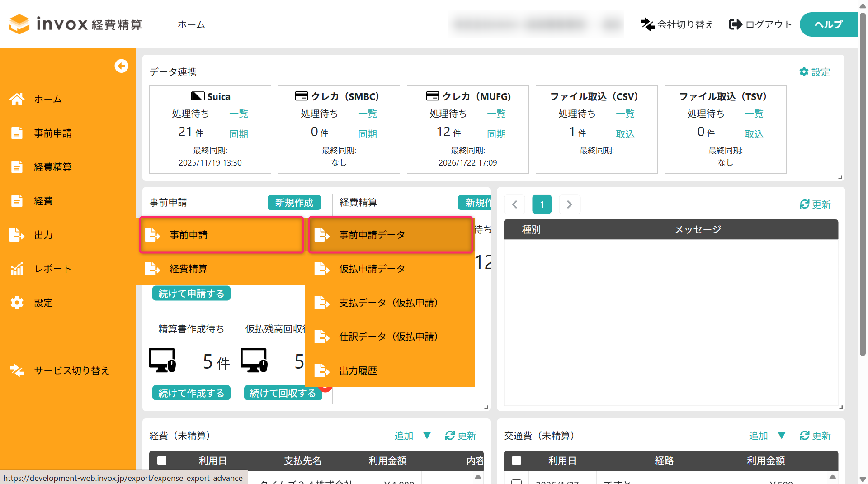868x484 pixels.
Task: Click the logout icon in header
Action: [735, 24]
